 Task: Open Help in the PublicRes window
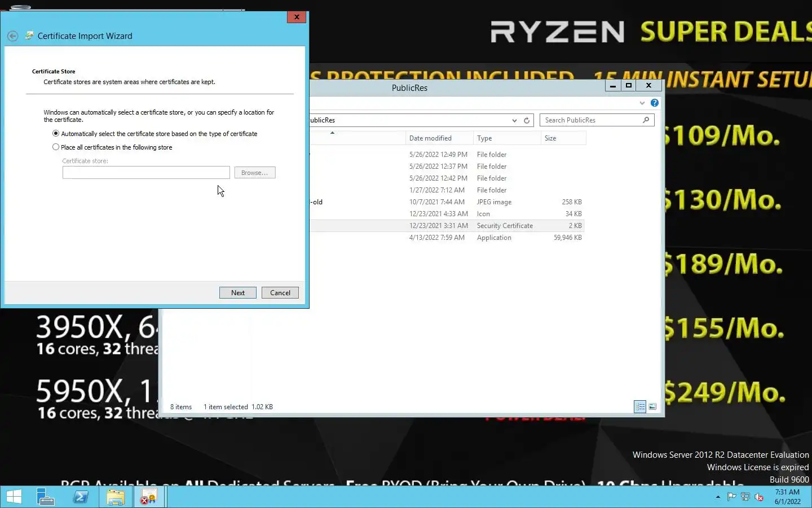tap(654, 103)
